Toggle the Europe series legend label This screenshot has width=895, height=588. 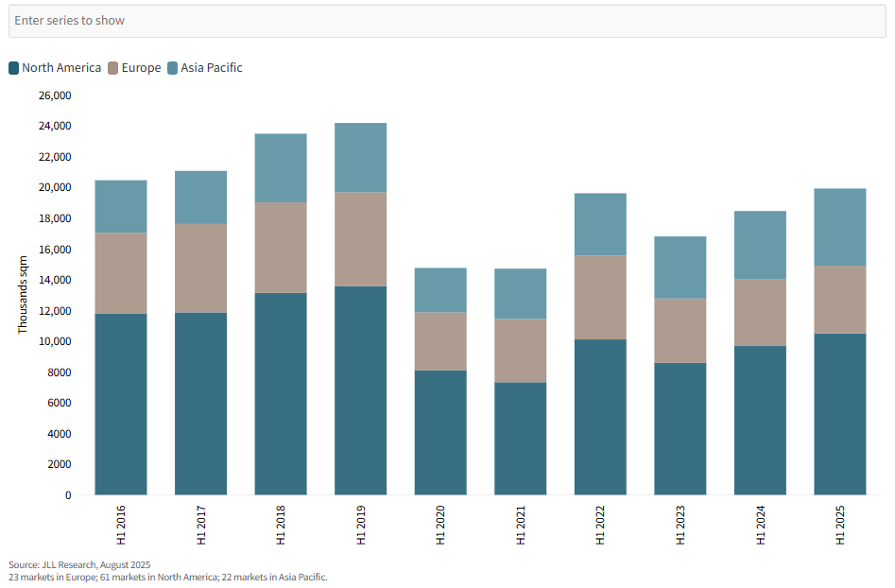tap(141, 68)
